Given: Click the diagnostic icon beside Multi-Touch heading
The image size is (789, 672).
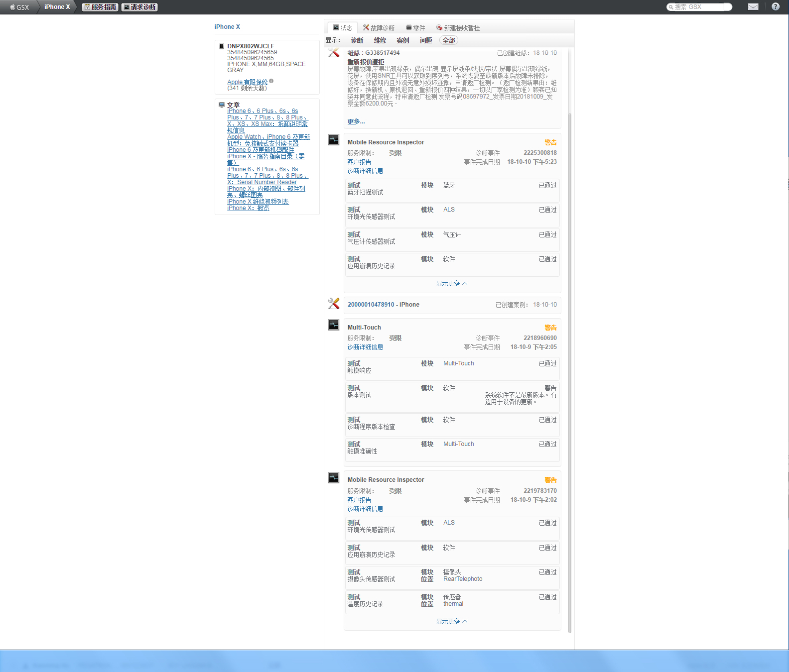Looking at the screenshot, I should pyautogui.click(x=334, y=325).
